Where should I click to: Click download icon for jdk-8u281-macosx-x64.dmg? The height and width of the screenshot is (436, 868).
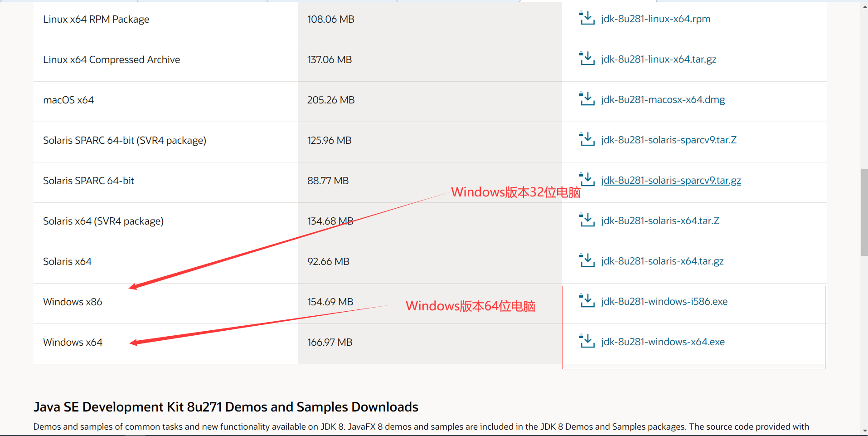(x=587, y=99)
